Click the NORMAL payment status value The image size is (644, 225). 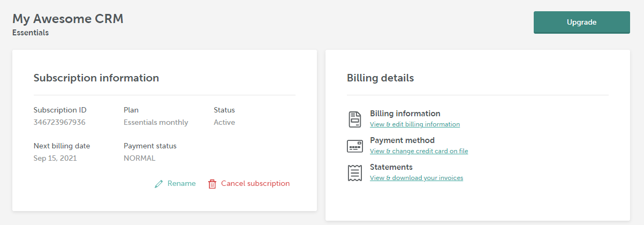coord(139,158)
